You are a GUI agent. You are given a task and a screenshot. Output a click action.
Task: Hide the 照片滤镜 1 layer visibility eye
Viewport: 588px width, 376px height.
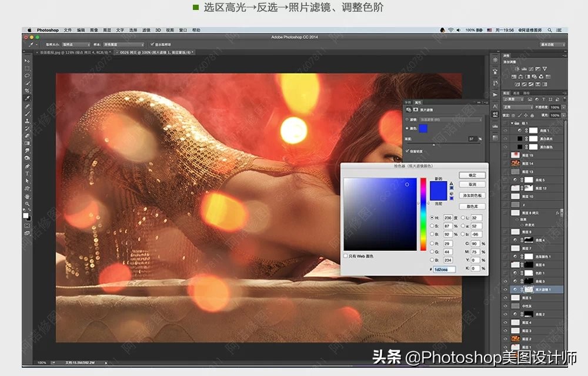coord(505,289)
